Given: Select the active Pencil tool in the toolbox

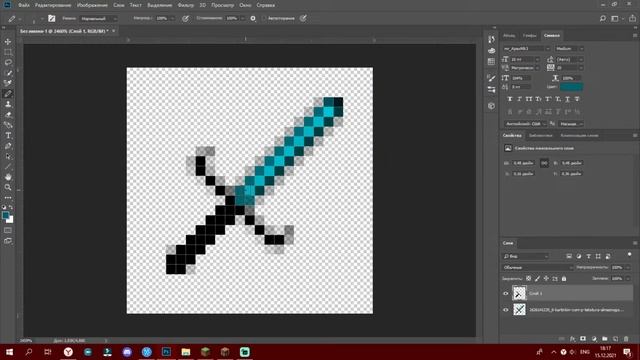Looking at the screenshot, I should 8,94.
